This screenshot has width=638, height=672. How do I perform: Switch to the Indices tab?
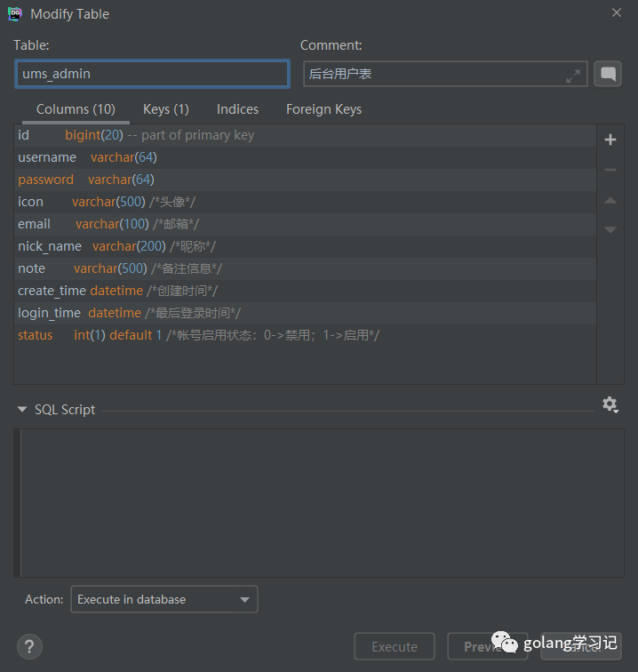237,109
